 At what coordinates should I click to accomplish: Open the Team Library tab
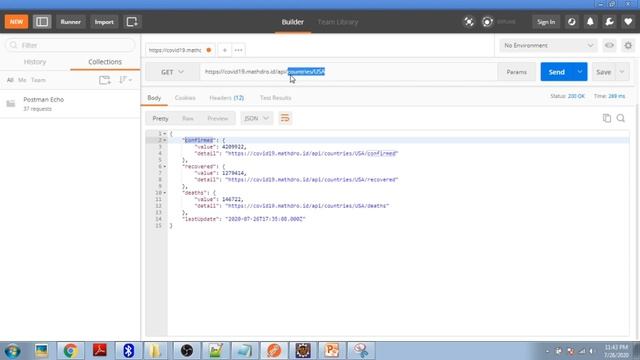[x=338, y=22]
